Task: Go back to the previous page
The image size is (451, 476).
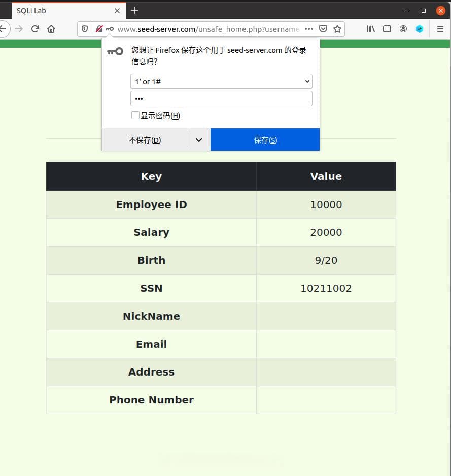Action: [4, 29]
